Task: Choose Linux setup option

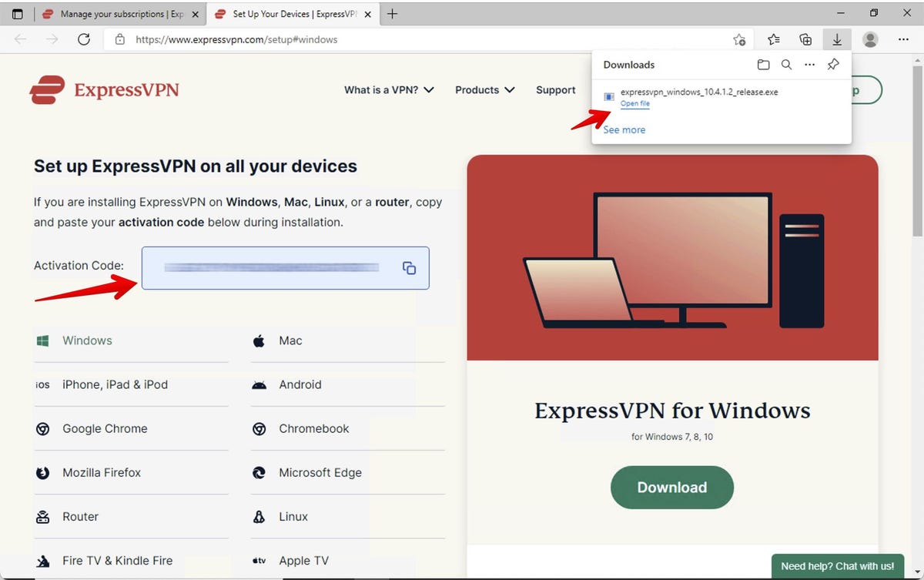Action: coord(347,516)
